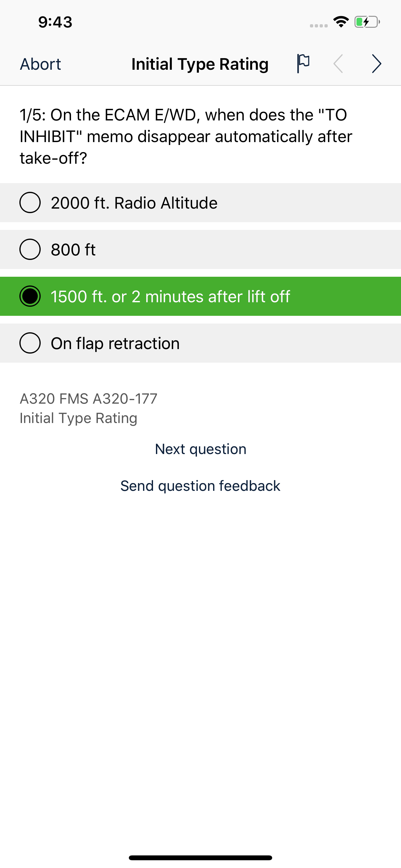
Task: Click "Next question"
Action: (200, 449)
